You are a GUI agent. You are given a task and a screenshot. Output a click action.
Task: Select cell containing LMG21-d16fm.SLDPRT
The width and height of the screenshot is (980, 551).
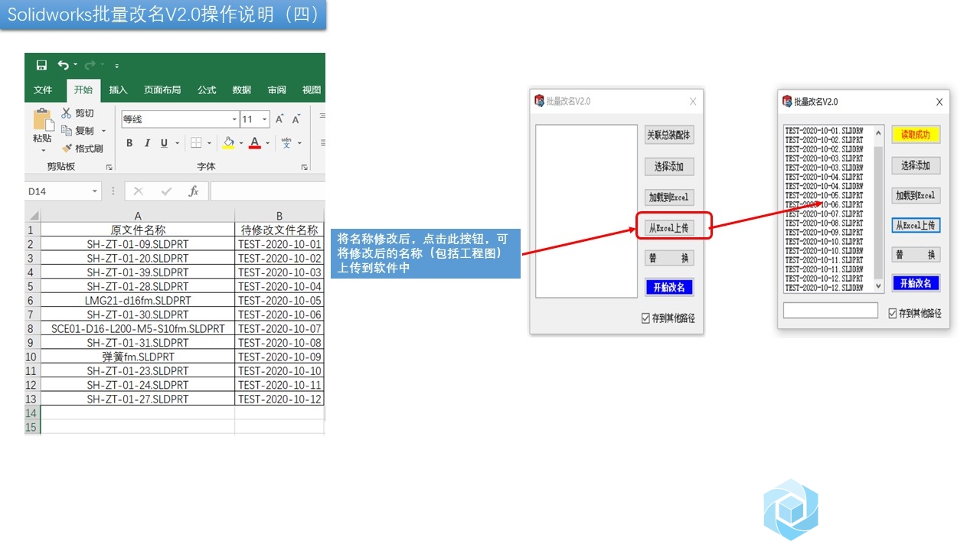pos(138,301)
